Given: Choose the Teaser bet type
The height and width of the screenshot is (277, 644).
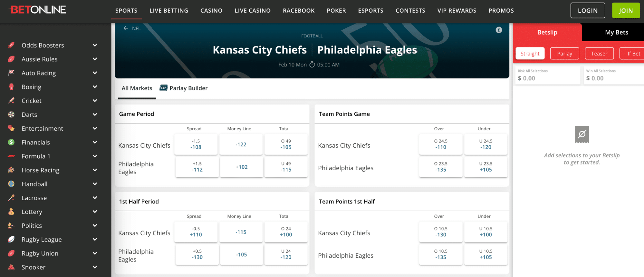Looking at the screenshot, I should [x=599, y=54].
